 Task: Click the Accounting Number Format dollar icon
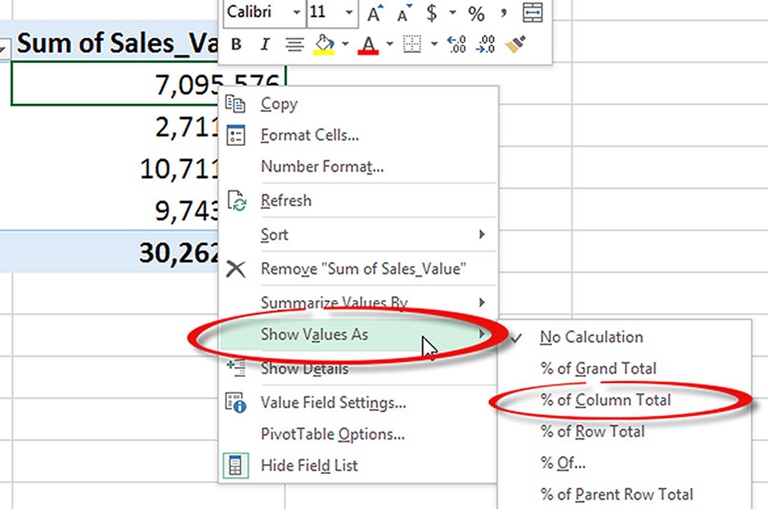[432, 13]
